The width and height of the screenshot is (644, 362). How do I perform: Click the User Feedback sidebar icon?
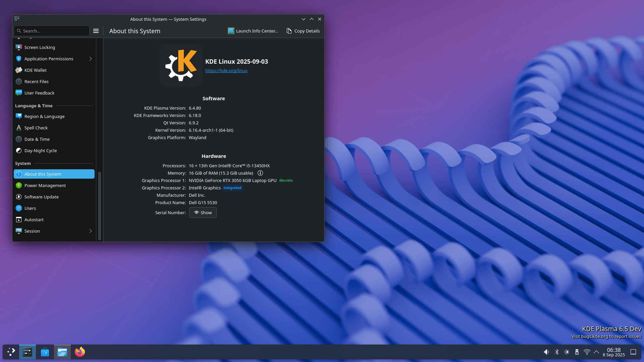(19, 93)
